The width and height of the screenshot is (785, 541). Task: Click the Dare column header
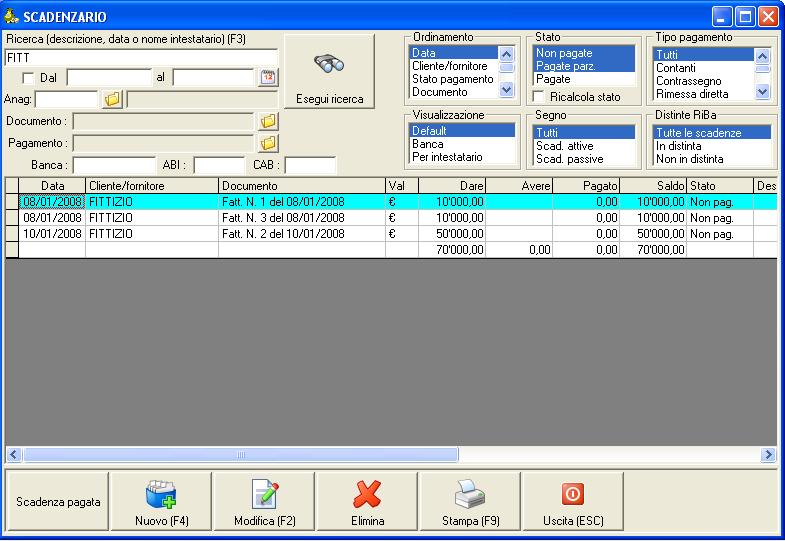452,186
